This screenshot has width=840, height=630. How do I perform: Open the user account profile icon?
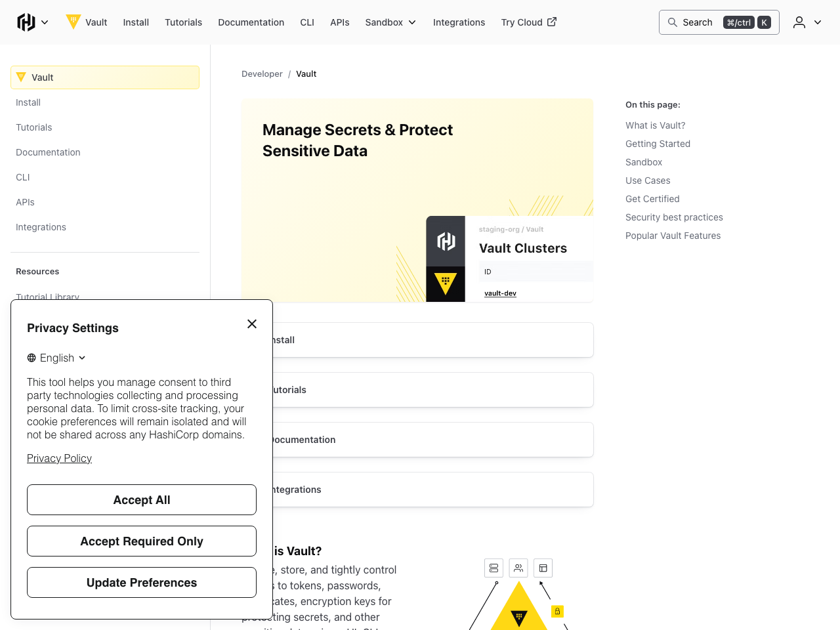[799, 22]
